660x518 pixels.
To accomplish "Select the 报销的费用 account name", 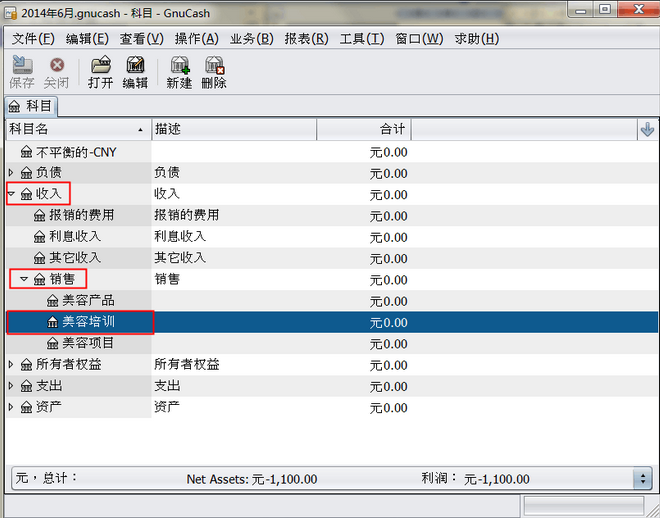I will 82,215.
